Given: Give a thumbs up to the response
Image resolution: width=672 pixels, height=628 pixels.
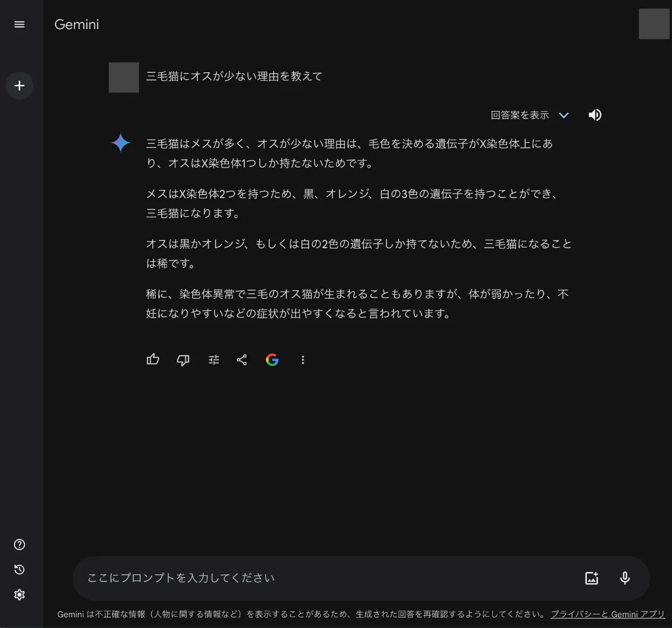Looking at the screenshot, I should 152,360.
